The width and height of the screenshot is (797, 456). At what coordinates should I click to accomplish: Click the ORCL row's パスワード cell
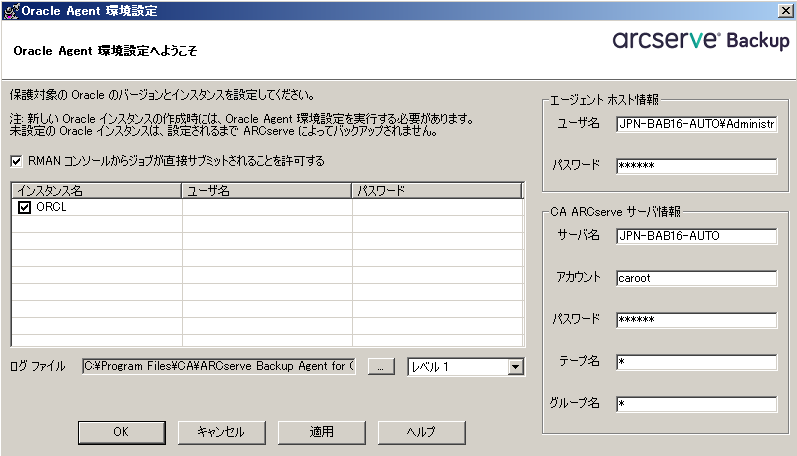(438, 207)
